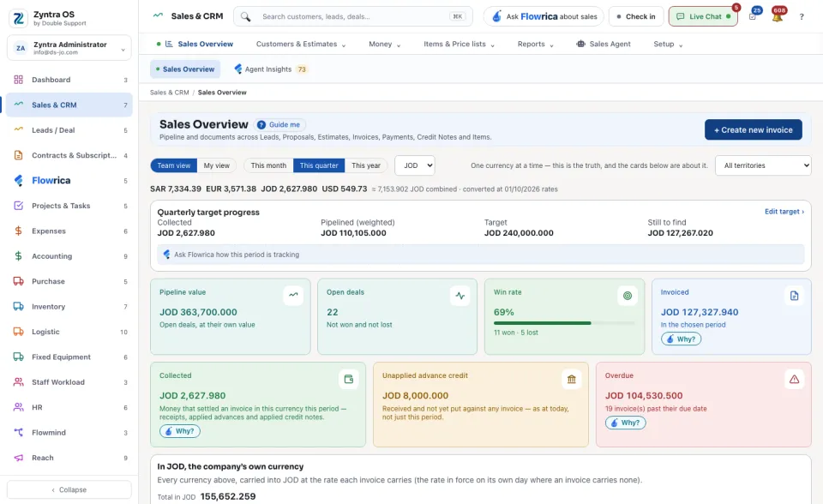823x504 pixels.
Task: Click the Projects & Tasks checkbox icon
Action: coord(18,206)
